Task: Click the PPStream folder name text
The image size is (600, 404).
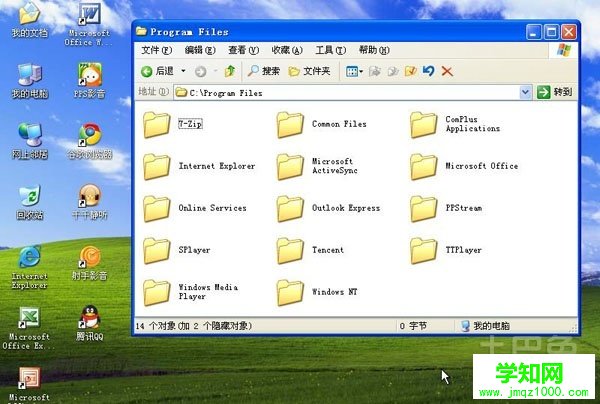Action: point(464,208)
